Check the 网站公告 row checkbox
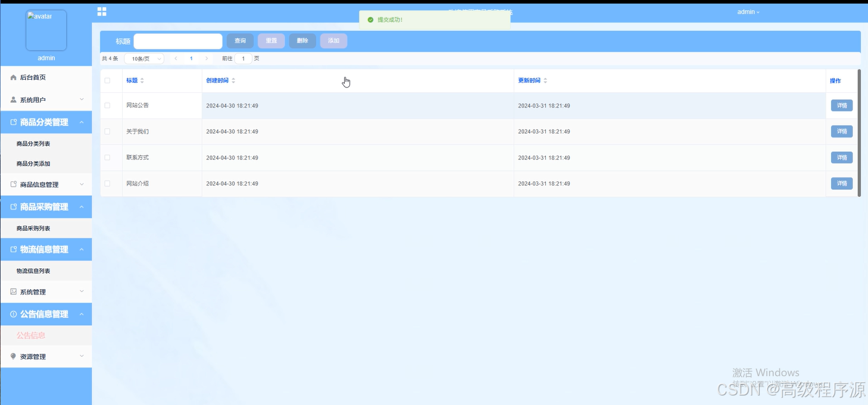 (107, 105)
